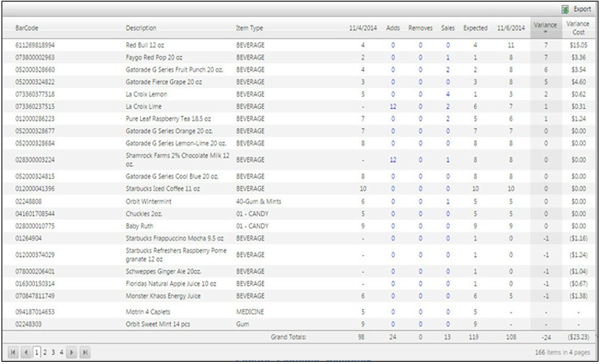The image size is (600, 364).
Task: Open Sales value 0 for Motrin 4 Caplets
Action: click(448, 311)
